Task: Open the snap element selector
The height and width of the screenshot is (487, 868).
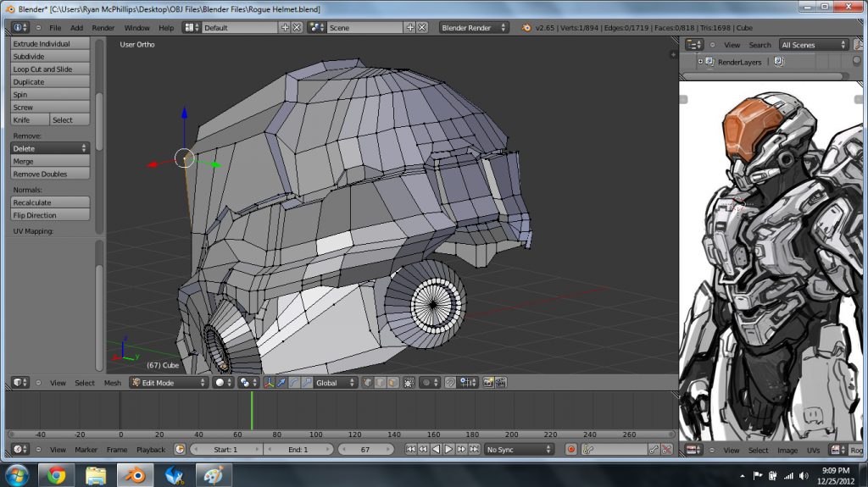Action: (468, 383)
